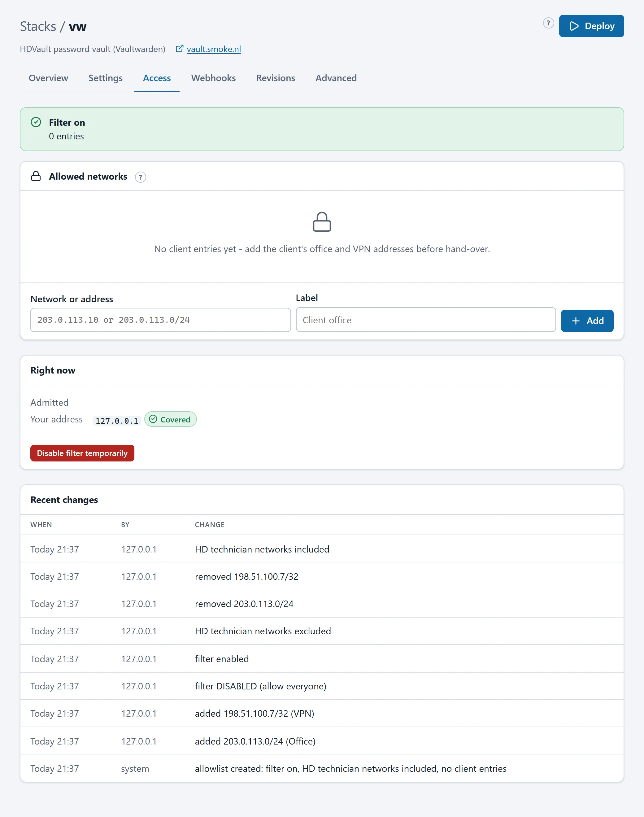Click the 'Admitted' status text

point(50,403)
